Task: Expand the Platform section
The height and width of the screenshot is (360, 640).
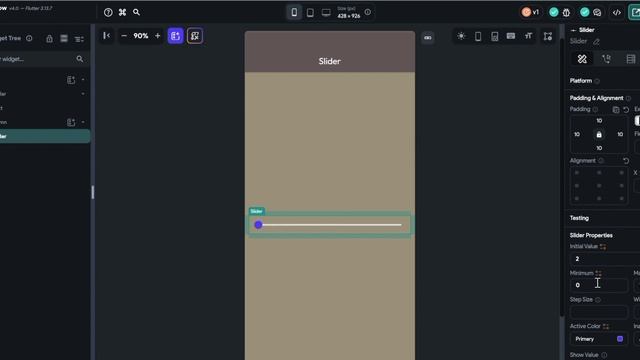Action: pyautogui.click(x=581, y=81)
